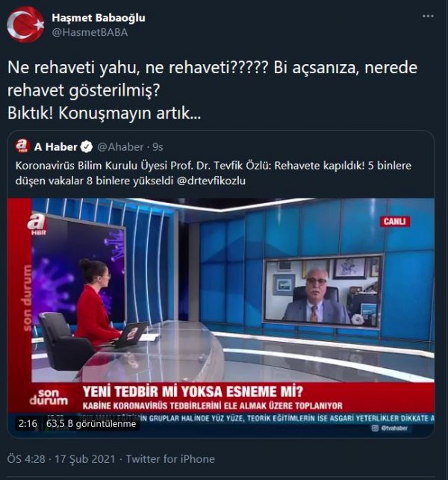Open the @drtevfikozlu mention
The height and width of the screenshot is (480, 448).
[x=211, y=181]
